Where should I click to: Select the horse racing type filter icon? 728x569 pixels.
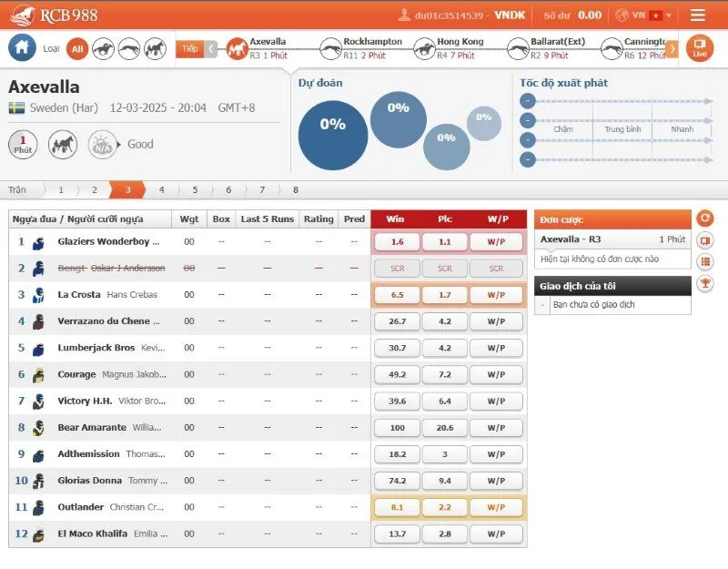tap(103, 48)
